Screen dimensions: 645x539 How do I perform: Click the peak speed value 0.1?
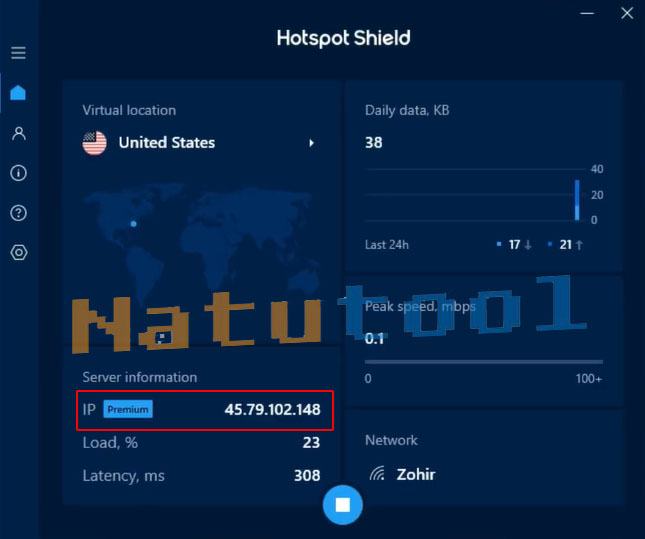pyautogui.click(x=374, y=339)
